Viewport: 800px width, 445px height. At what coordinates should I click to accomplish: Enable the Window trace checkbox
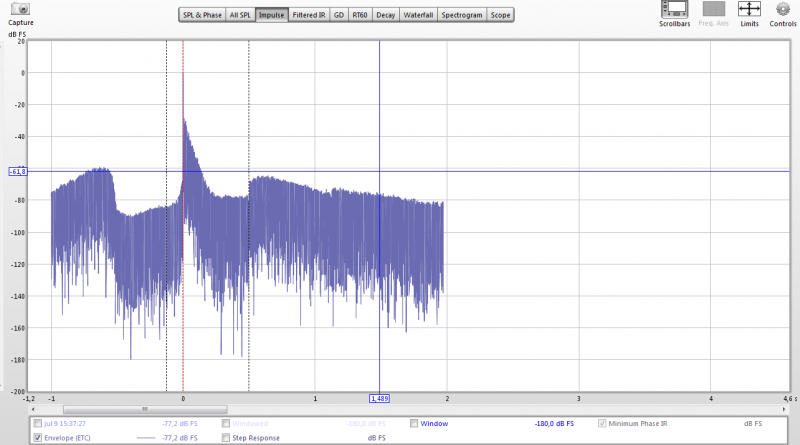click(414, 424)
